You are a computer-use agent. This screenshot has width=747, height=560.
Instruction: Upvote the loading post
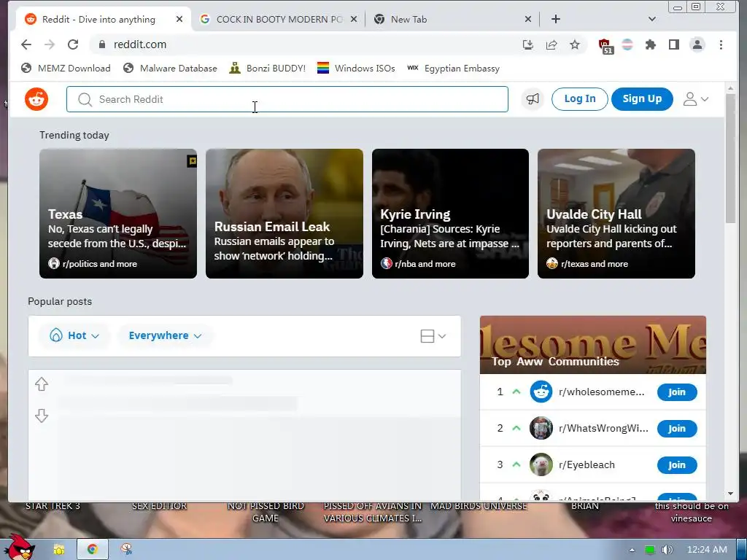click(42, 384)
